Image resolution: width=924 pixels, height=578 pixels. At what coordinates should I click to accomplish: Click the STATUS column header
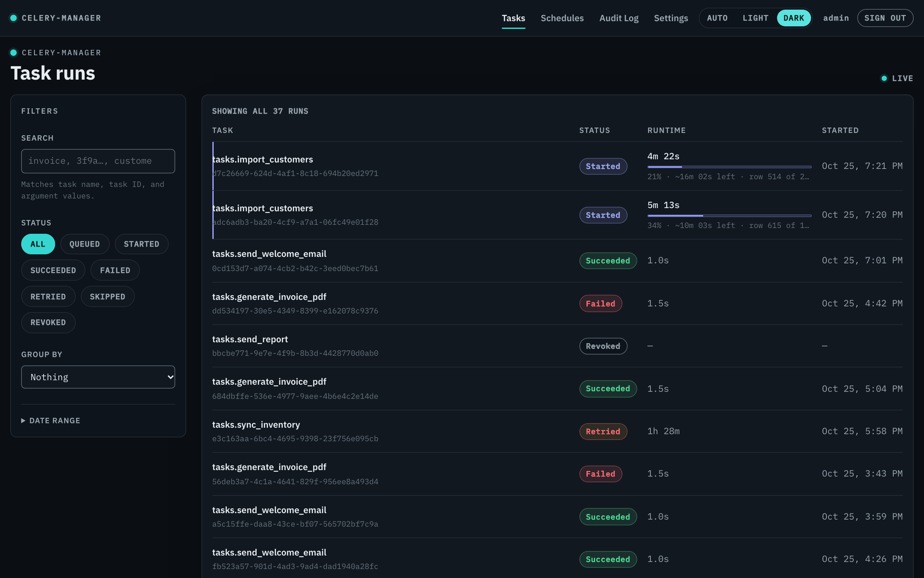pyautogui.click(x=595, y=130)
